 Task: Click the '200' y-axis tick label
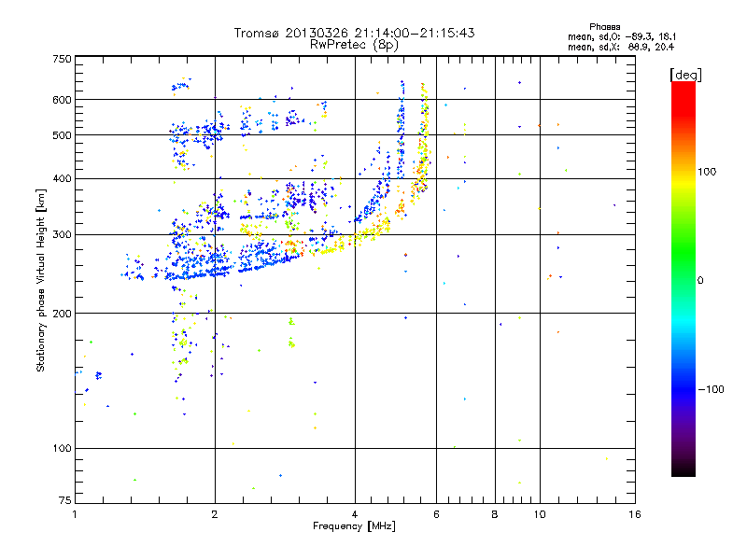[x=62, y=313]
